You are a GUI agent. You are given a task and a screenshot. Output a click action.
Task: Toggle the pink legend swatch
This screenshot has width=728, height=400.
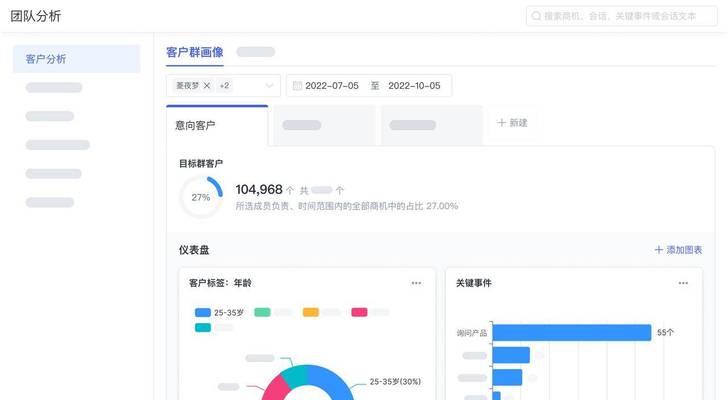click(x=359, y=312)
